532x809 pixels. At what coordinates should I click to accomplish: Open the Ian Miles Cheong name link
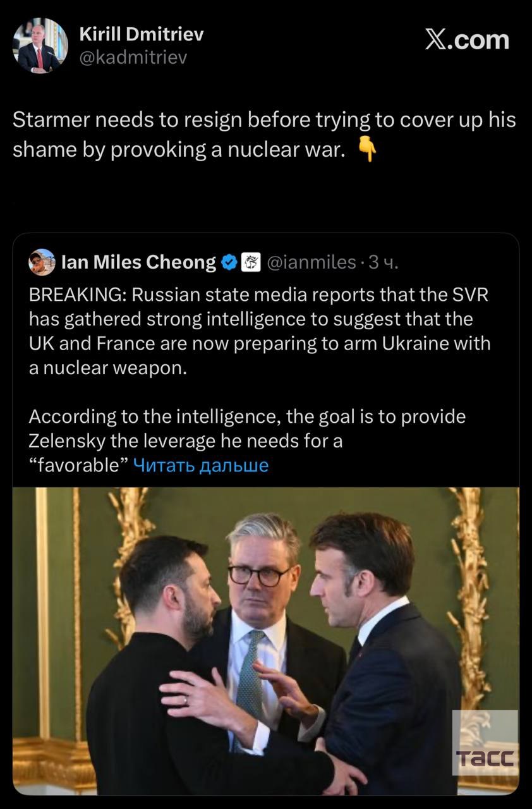point(138,262)
